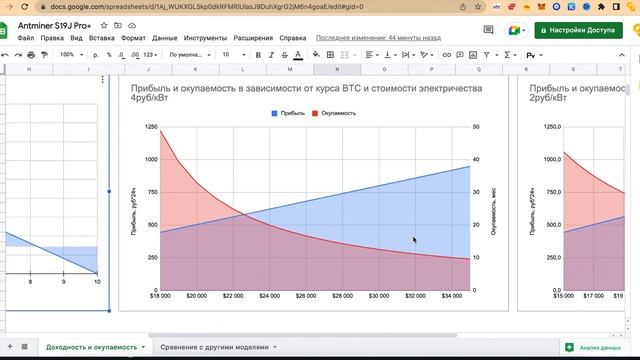The height and width of the screenshot is (360, 640).
Task: Open the Данные menu
Action: pyautogui.click(x=164, y=38)
